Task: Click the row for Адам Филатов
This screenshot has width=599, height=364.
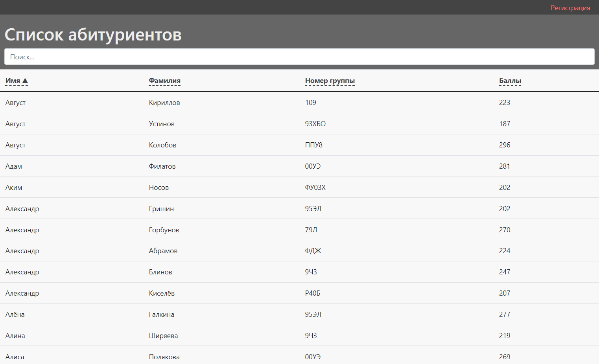Action: (x=157, y=166)
